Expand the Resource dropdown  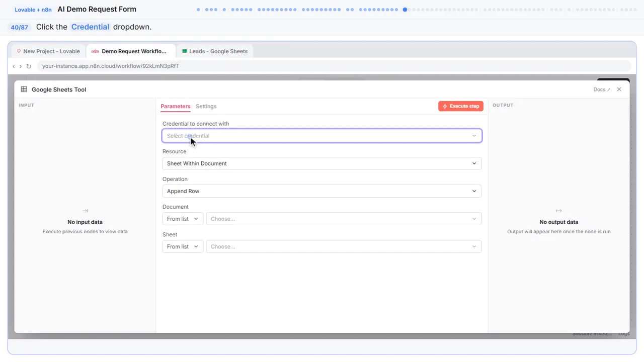[x=322, y=163]
